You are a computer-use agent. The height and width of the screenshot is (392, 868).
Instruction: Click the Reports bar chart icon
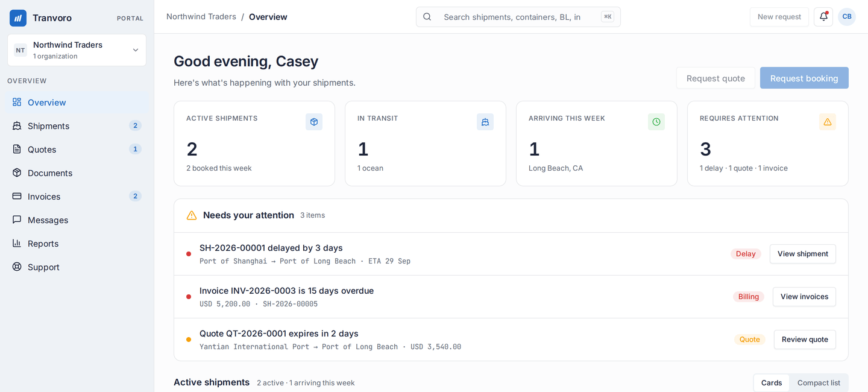pyautogui.click(x=17, y=243)
